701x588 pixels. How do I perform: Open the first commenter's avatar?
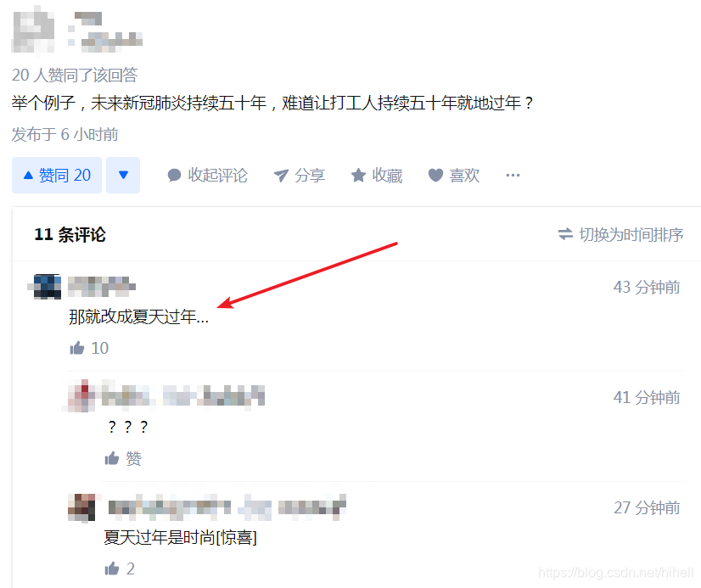[x=44, y=287]
